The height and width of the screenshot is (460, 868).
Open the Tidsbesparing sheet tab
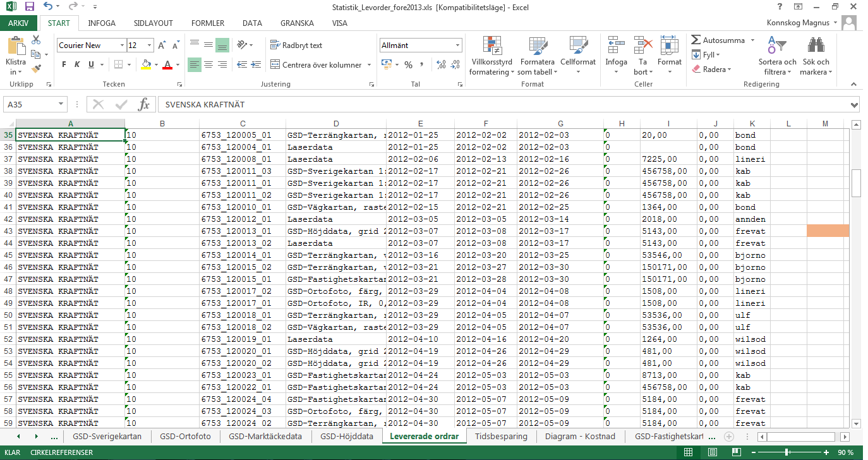(501, 436)
